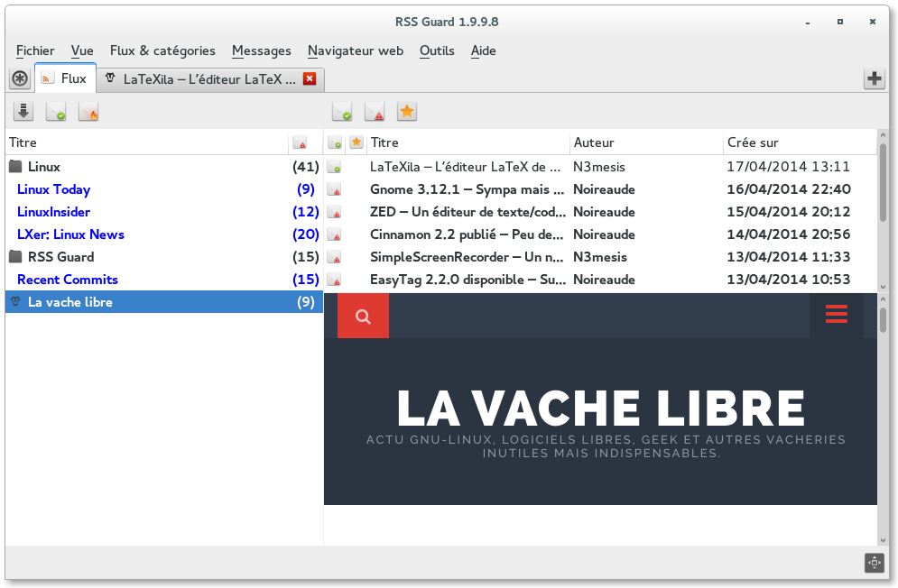Toggle read status of SimpleScreenRecorder message
Viewport: 898px width, 588px height.
[334, 257]
